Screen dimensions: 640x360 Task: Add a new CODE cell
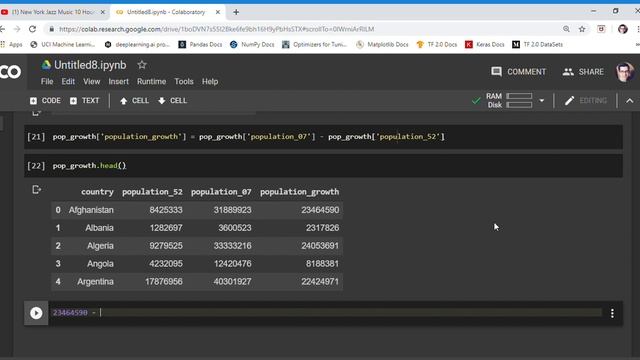click(x=45, y=101)
